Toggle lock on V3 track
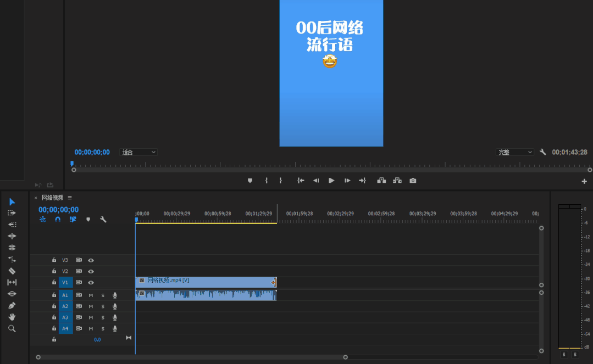This screenshot has width=593, height=364. [54, 260]
